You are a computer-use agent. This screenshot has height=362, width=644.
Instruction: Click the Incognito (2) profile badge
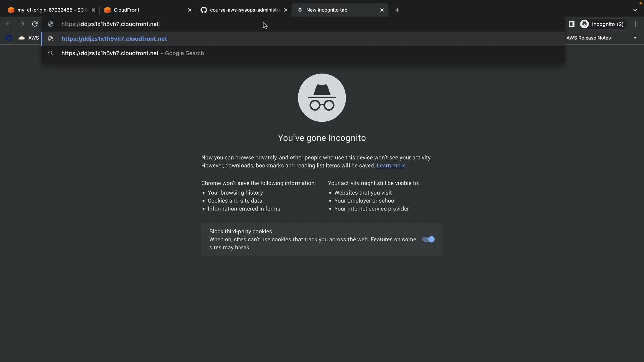[x=602, y=24]
